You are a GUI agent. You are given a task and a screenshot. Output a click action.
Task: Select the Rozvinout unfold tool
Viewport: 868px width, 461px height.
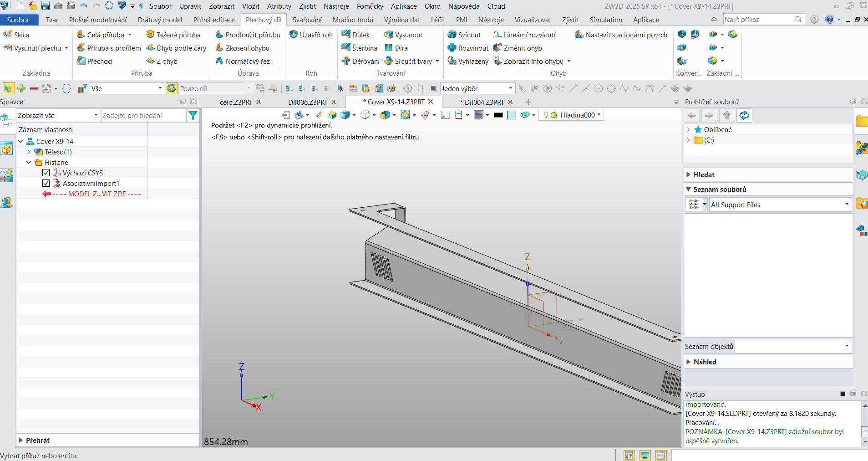tap(468, 48)
